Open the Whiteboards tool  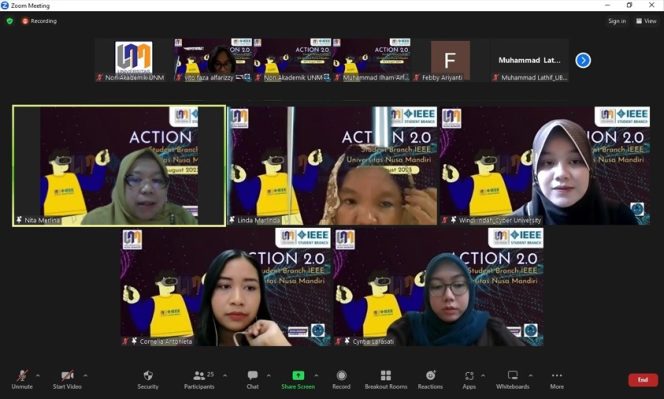512,380
